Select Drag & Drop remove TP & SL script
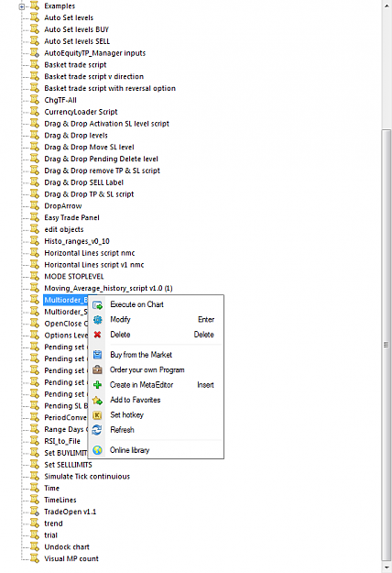 click(x=103, y=171)
